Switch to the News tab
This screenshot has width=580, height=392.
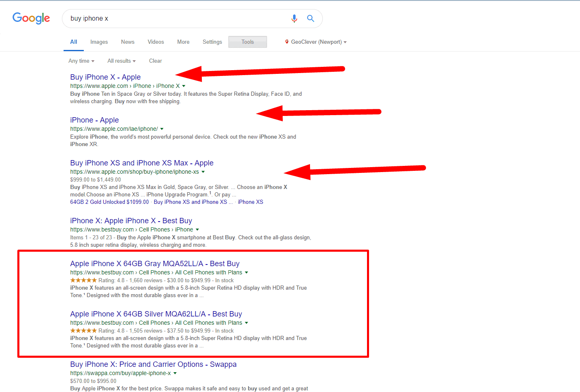coord(128,42)
